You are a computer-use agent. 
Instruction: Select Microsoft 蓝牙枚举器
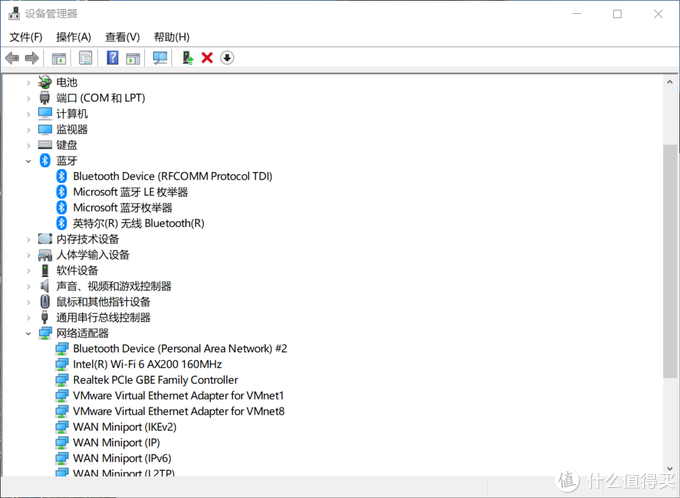(x=122, y=207)
